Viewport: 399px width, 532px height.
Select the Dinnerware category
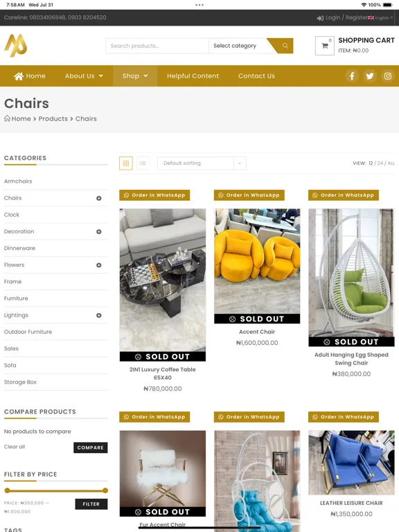(19, 248)
